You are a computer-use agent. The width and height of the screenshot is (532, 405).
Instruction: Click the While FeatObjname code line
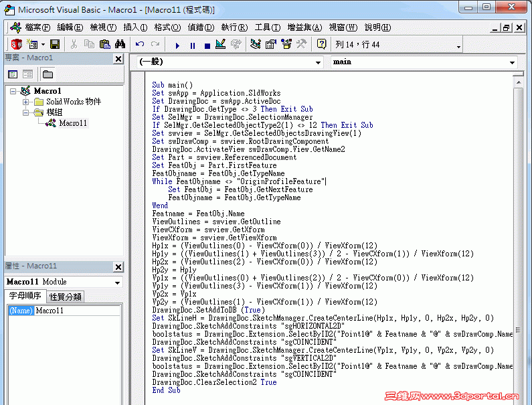(x=239, y=181)
